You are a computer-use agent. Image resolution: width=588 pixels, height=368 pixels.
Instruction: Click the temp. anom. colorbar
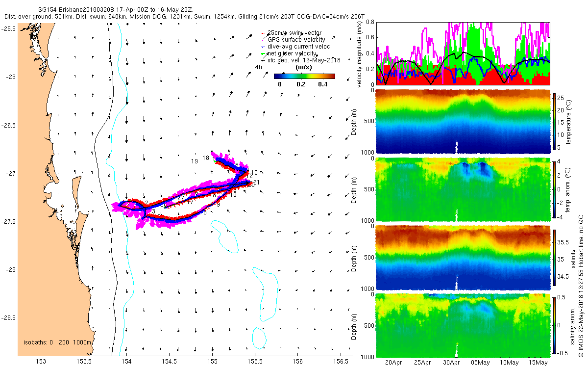click(555, 189)
